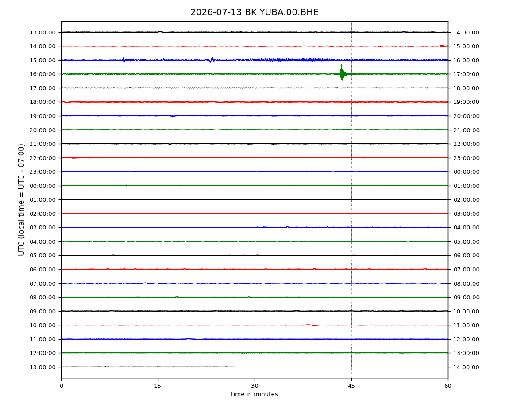Select the blue 15:00:00 oscillating trace

coord(254,60)
